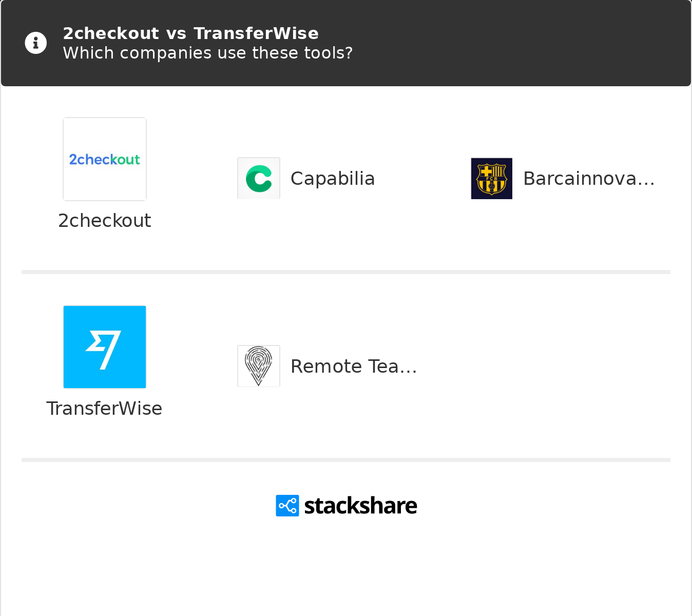Click the 2checkout logo tile

coord(105,159)
